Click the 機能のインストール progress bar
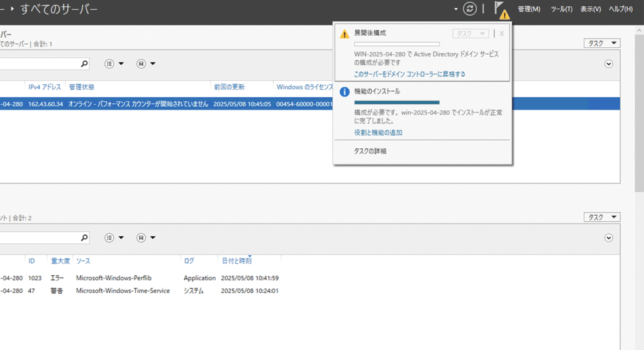Image resolution: width=644 pixels, height=350 pixels. pyautogui.click(x=397, y=102)
